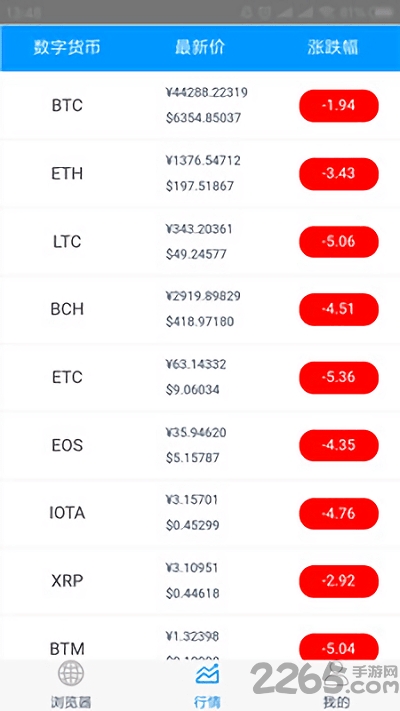Select the 浏览器 tab label
Image resolution: width=400 pixels, height=711 pixels.
pos(71,702)
